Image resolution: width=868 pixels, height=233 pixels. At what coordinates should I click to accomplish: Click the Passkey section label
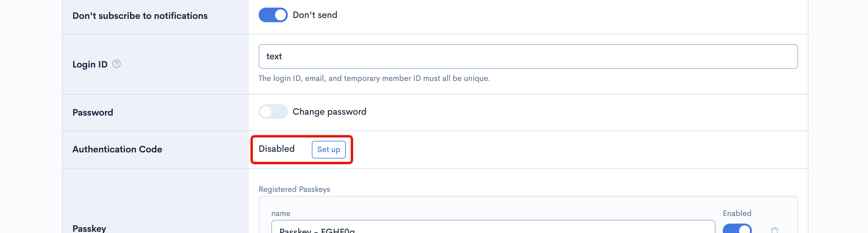click(x=89, y=228)
